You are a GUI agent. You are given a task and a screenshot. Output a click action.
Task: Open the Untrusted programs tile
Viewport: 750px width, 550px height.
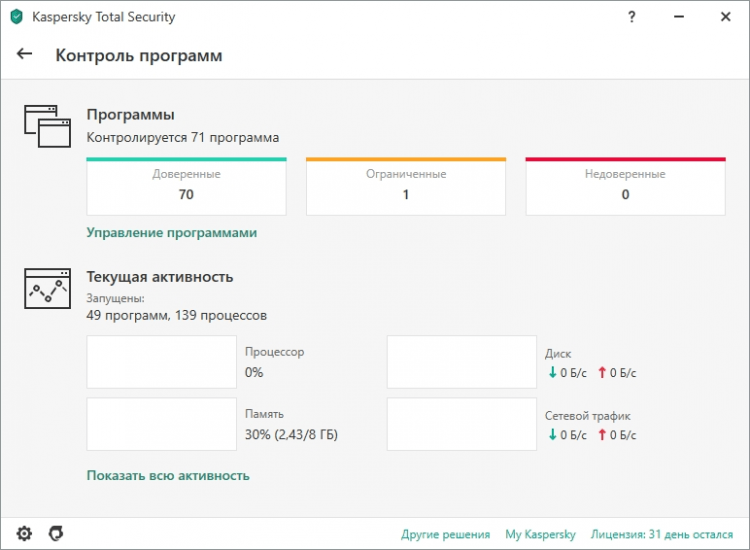[625, 186]
